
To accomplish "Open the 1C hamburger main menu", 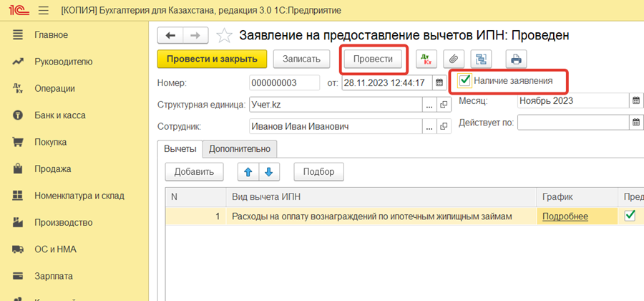I will [43, 11].
